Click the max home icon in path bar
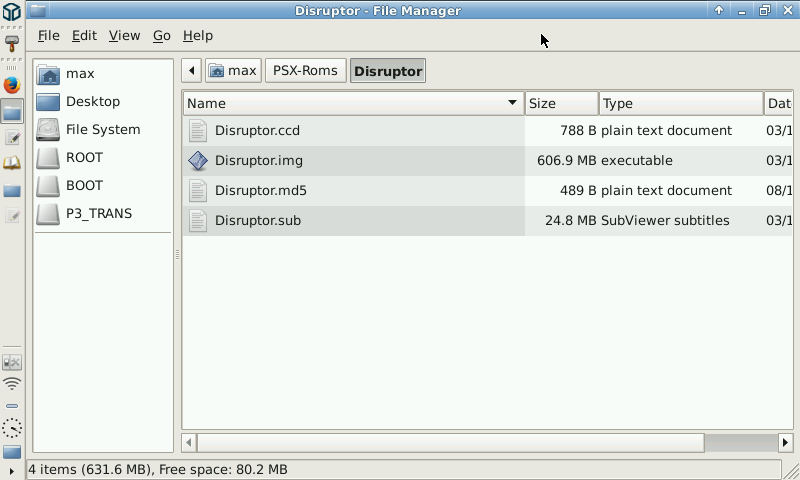 [x=233, y=70]
